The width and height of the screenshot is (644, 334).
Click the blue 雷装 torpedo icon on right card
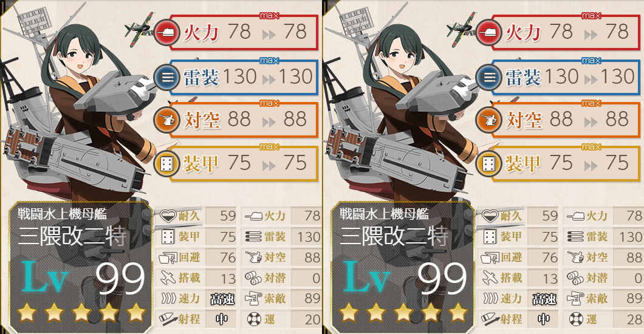point(488,77)
